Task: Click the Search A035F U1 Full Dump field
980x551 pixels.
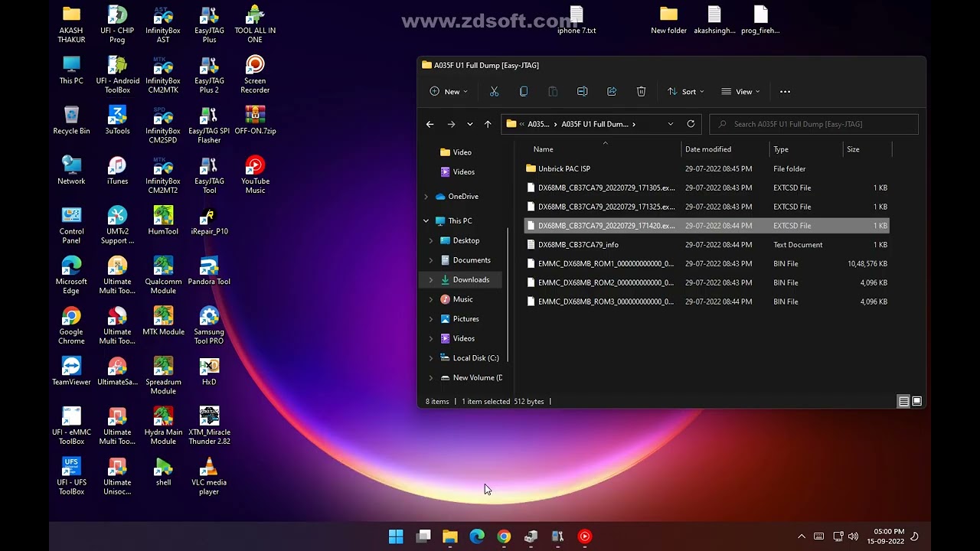Action: point(819,124)
